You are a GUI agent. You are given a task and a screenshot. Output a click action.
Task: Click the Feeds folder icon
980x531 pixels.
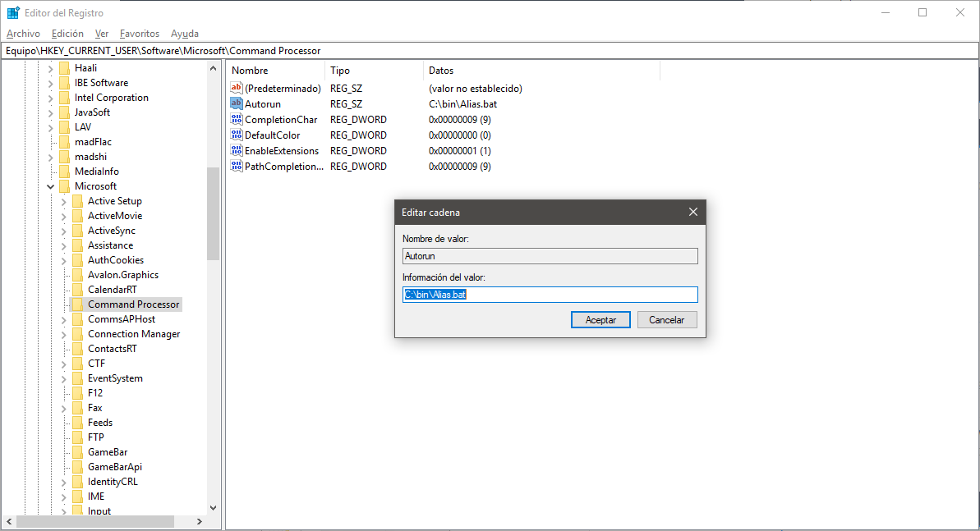77,423
